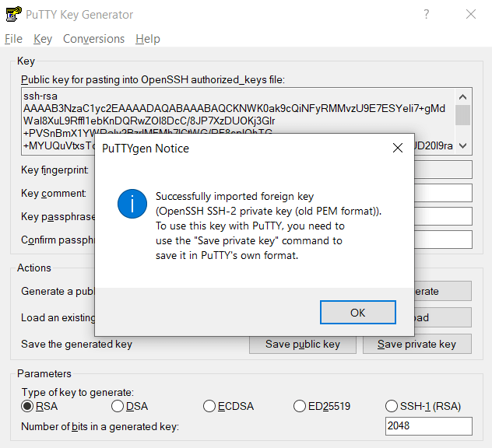The width and height of the screenshot is (492, 448).
Task: Click the partially hidden Generate button
Action: (x=443, y=291)
